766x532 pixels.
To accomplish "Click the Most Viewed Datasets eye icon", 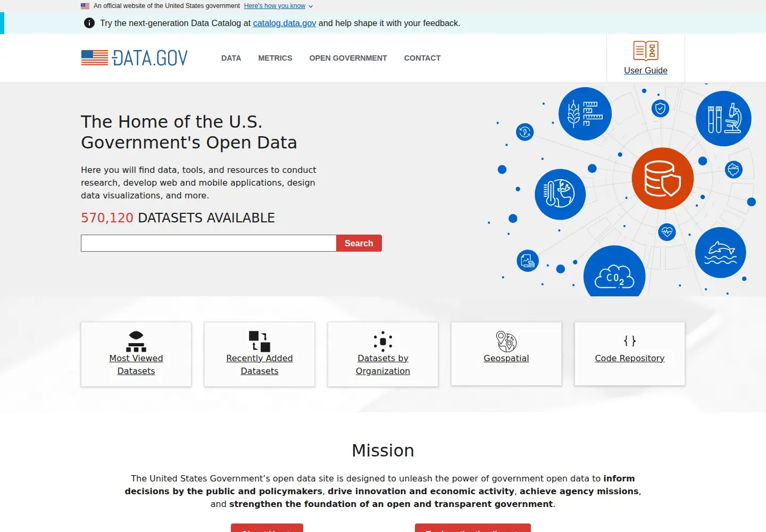I will (136, 342).
